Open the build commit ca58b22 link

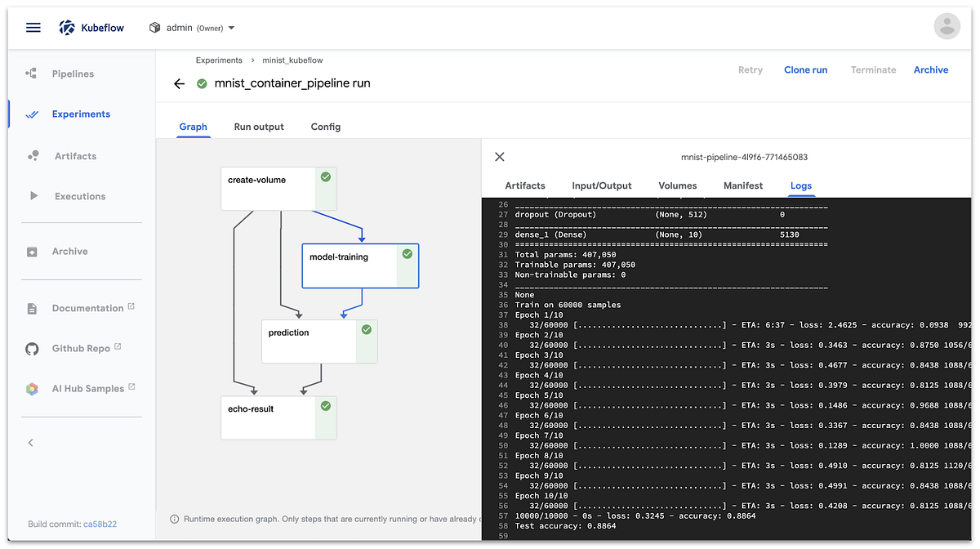click(99, 524)
